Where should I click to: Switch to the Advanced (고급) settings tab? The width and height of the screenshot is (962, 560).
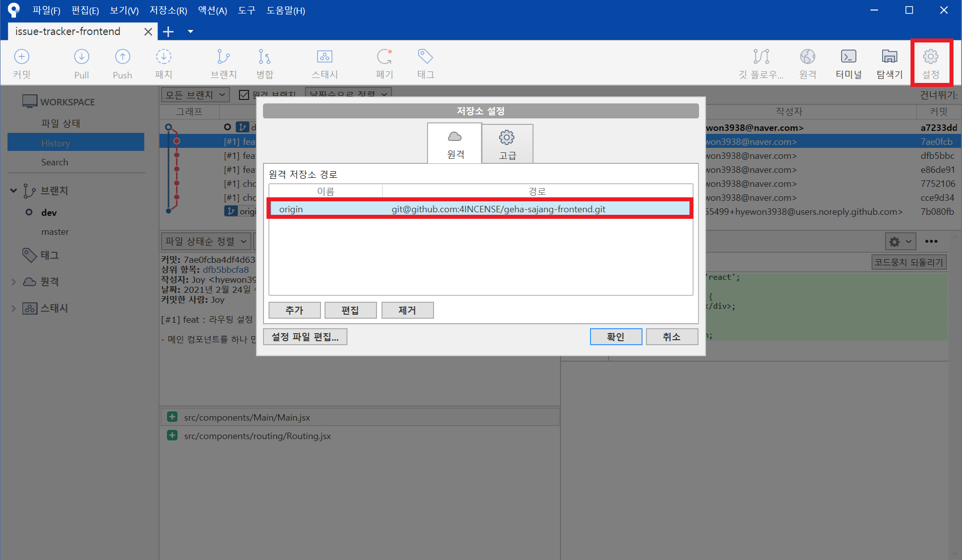[507, 144]
